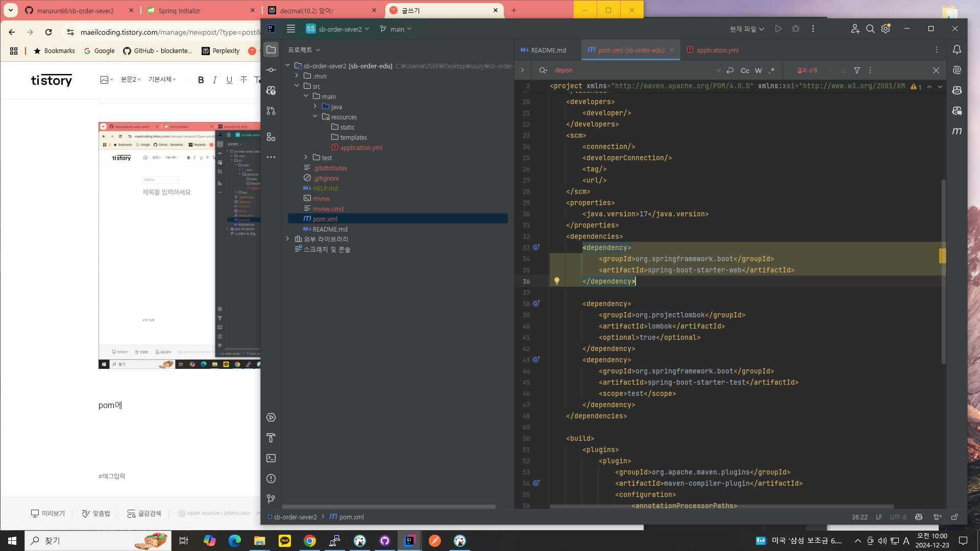Expand the test folder
Image resolution: width=980 pixels, height=551 pixels.
pos(306,158)
